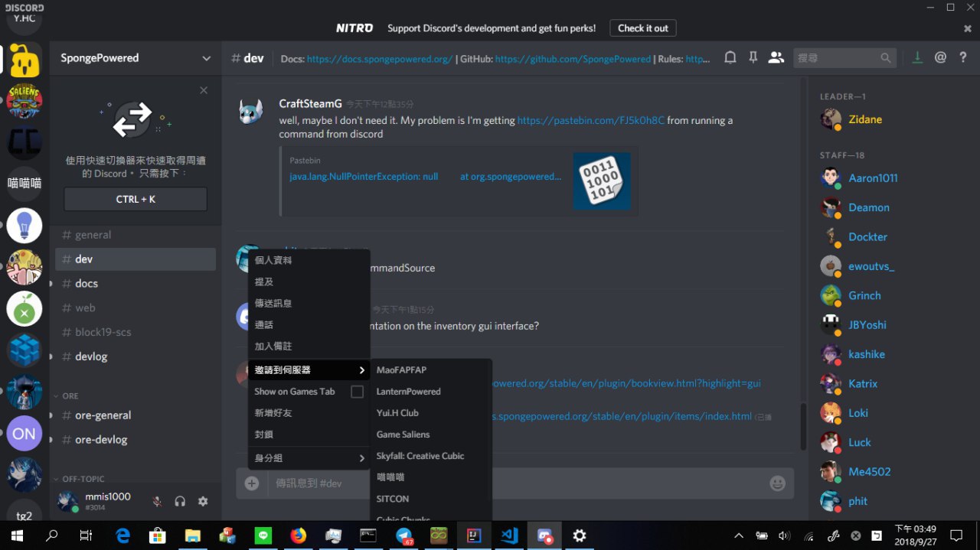Click the attach file plus button
Image resolution: width=980 pixels, height=550 pixels.
click(252, 483)
